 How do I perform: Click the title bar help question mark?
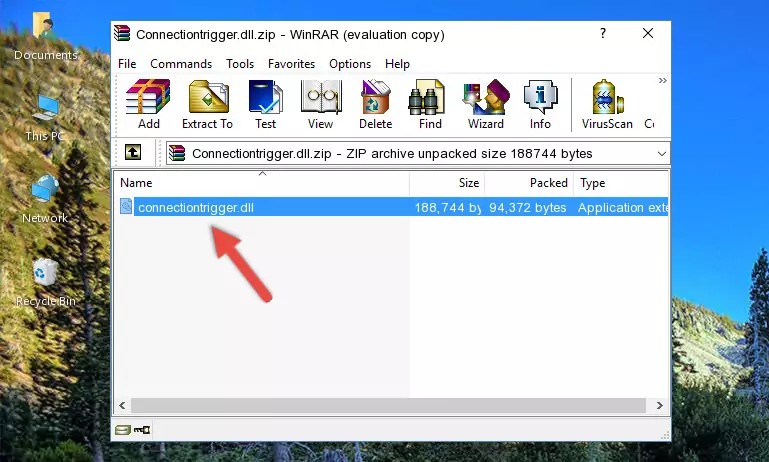(603, 33)
